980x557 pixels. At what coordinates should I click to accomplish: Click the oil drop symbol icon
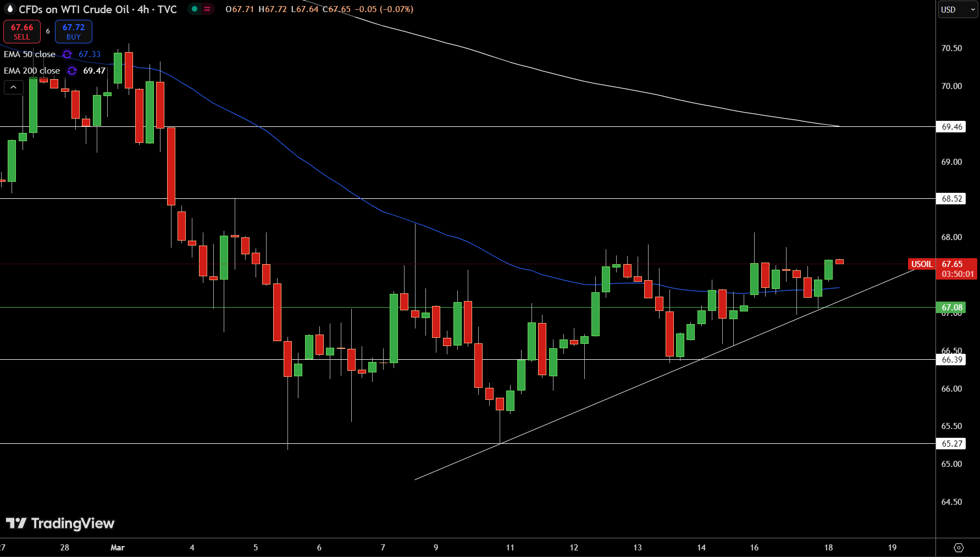tap(10, 9)
